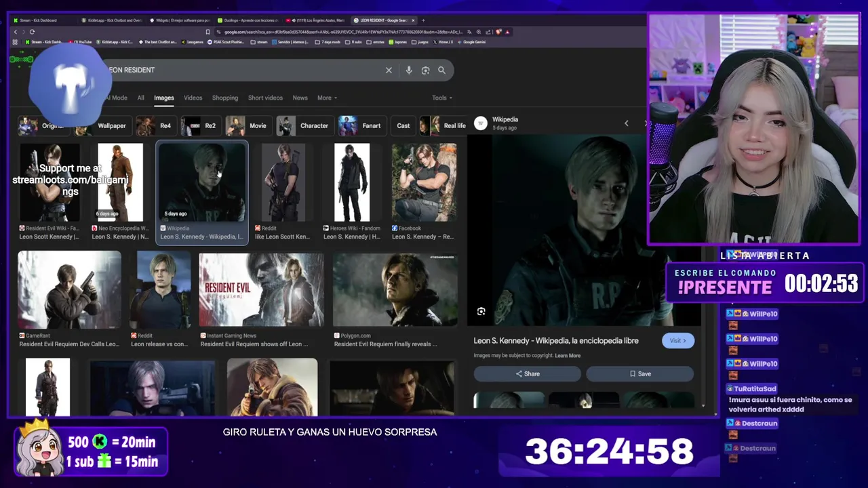
Task: Open the Facebook Leon S. Kennedy image result
Action: (424, 182)
